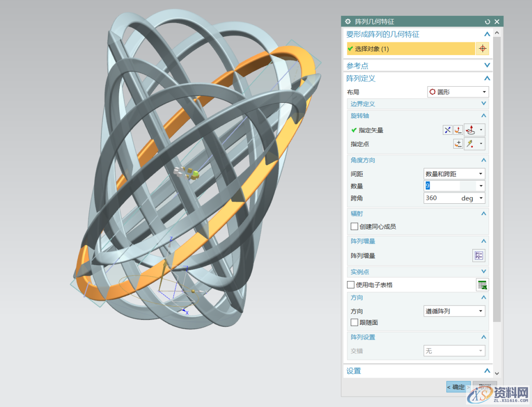The height and width of the screenshot is (407, 532).
Task: Open the 布局 layout dropdown
Action: (x=457, y=92)
